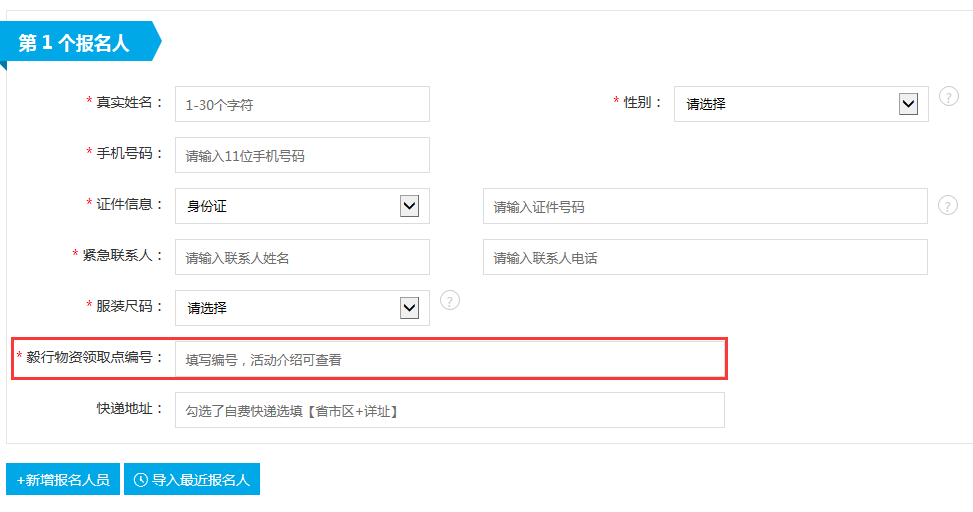
Task: Focus the 毅行物资领取点编号 input field
Action: [450, 359]
